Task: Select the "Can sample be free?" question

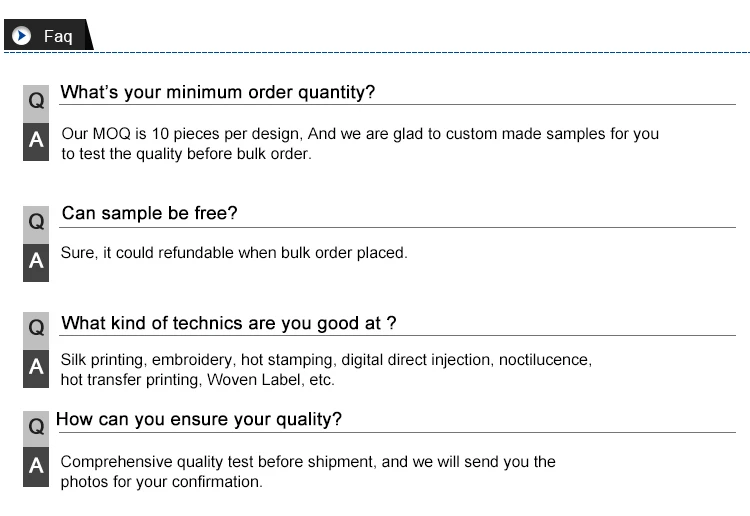Action: pyautogui.click(x=149, y=213)
